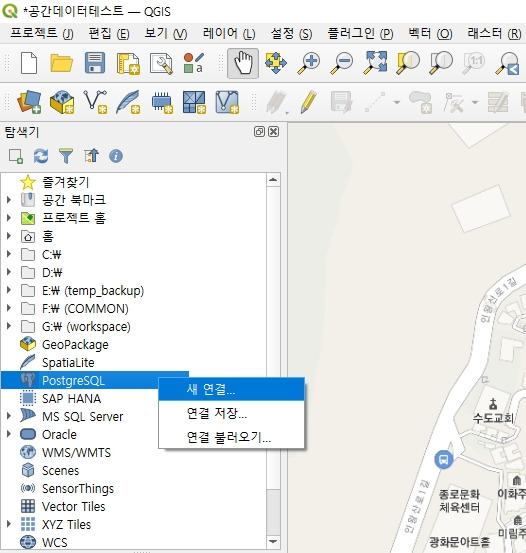This screenshot has width=526, height=553.
Task: Click the Pan Map to Selection icon
Action: pos(276,63)
